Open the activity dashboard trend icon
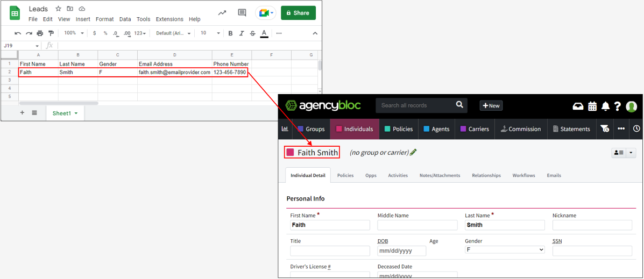The image size is (644, 279). pos(222,13)
